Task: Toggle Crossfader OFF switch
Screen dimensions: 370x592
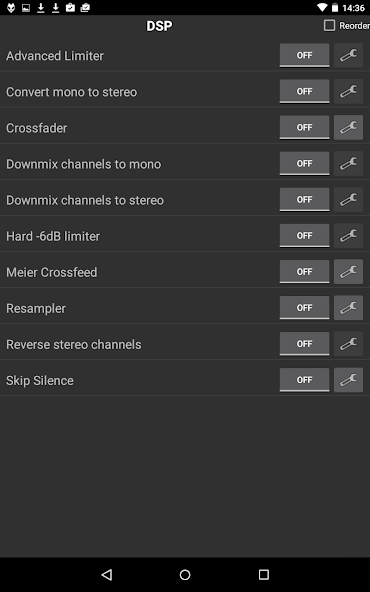Action: pyautogui.click(x=304, y=128)
